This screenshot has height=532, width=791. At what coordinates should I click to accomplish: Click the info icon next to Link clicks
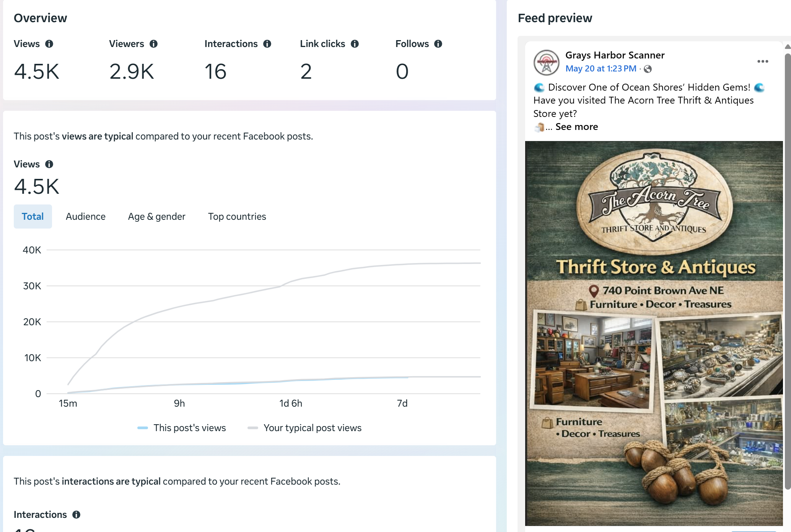coord(355,44)
